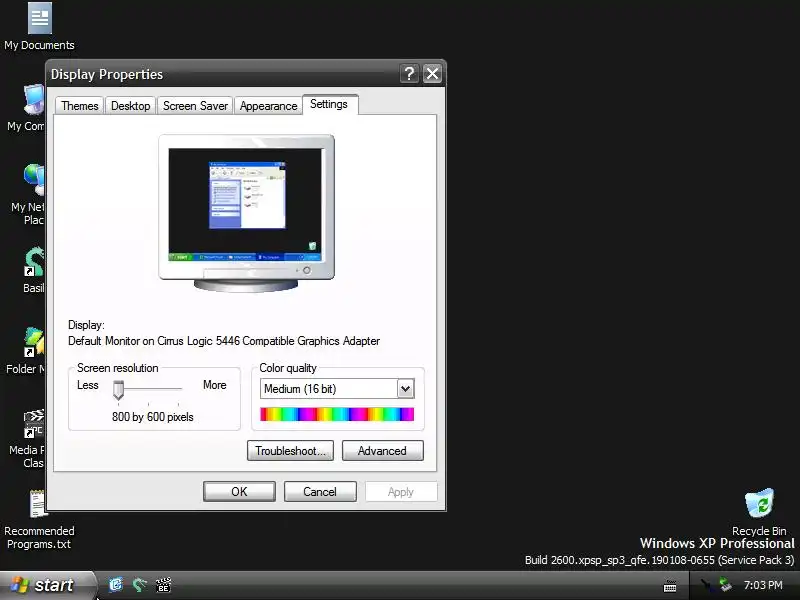Image resolution: width=800 pixels, height=600 pixels.
Task: Switch to the Themes tab
Action: [x=80, y=106]
